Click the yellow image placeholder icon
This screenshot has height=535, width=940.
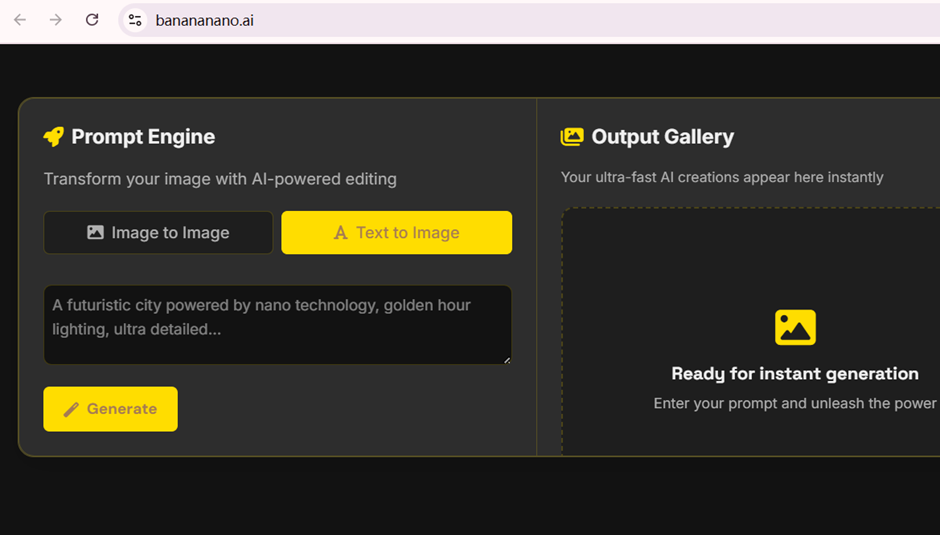795,327
